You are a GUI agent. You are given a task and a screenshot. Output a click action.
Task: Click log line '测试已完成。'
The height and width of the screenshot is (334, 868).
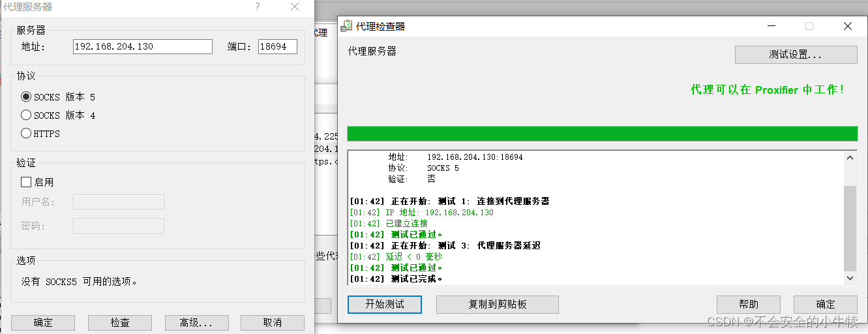point(397,279)
